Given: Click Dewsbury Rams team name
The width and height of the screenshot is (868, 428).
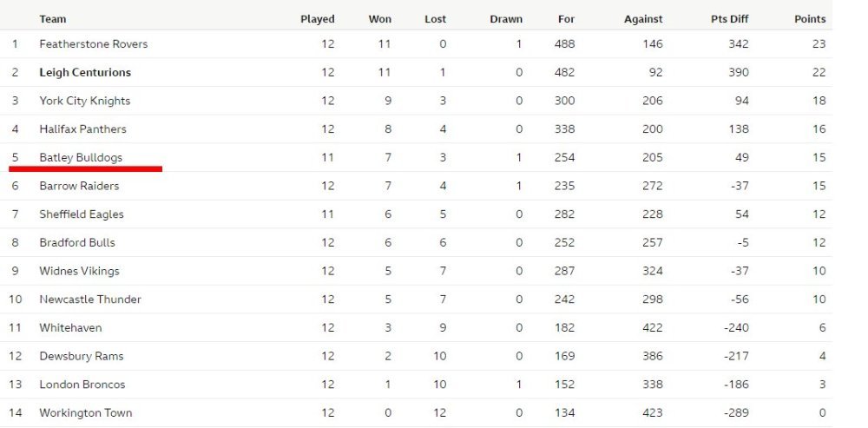Looking at the screenshot, I should [82, 356].
